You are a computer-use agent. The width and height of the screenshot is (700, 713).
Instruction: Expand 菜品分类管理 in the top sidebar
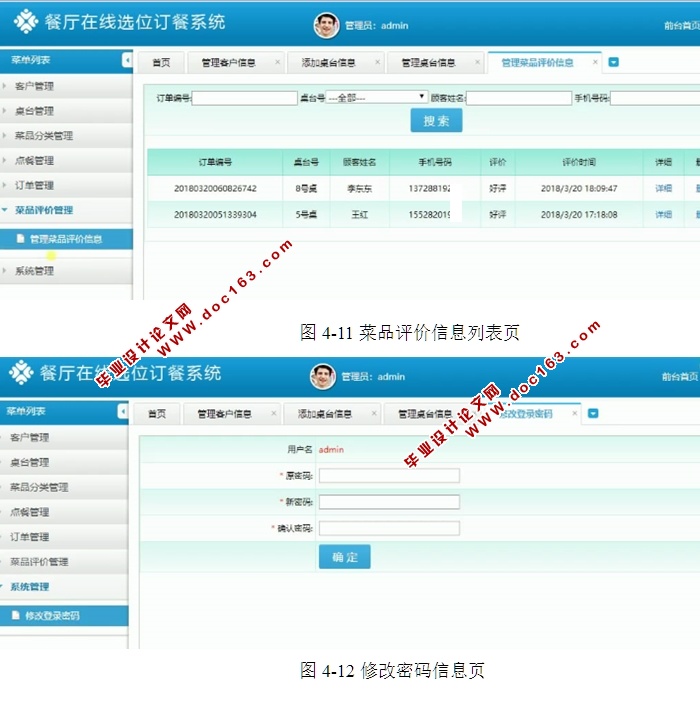(x=66, y=136)
